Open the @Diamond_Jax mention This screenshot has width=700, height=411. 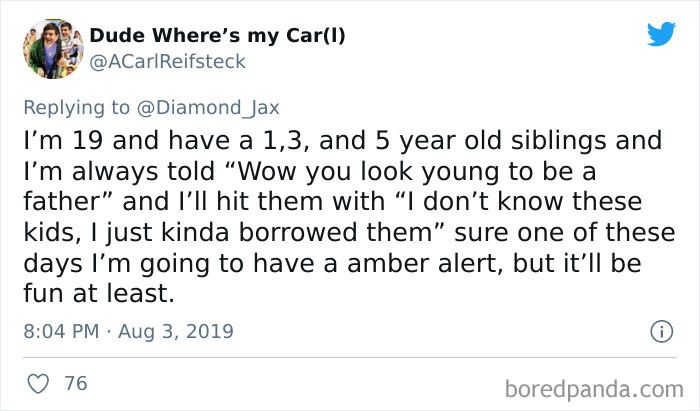(208, 108)
